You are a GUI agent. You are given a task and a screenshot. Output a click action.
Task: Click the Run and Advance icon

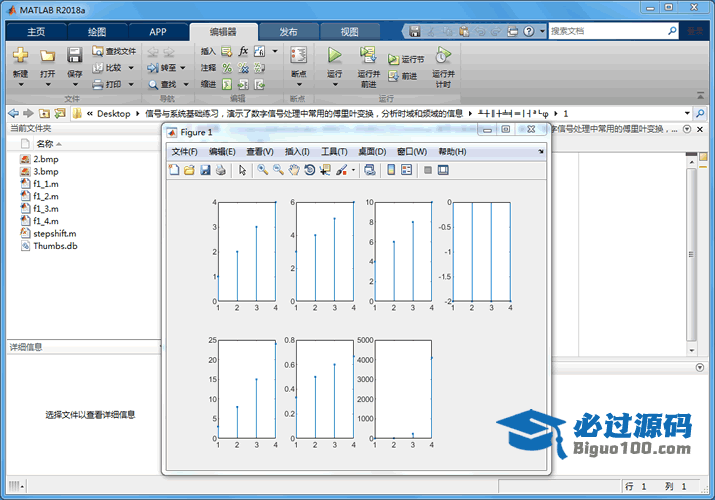(x=368, y=55)
